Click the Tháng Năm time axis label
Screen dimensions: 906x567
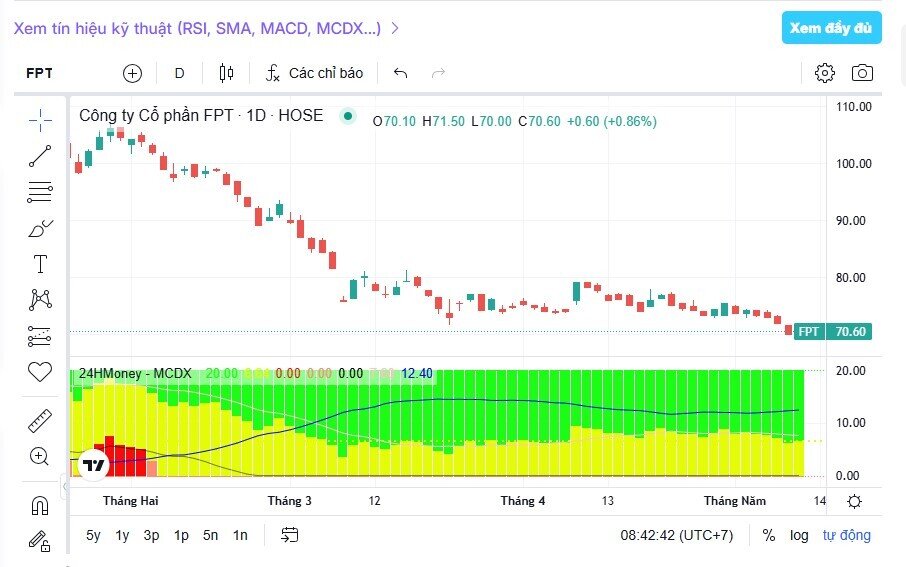[x=735, y=501]
